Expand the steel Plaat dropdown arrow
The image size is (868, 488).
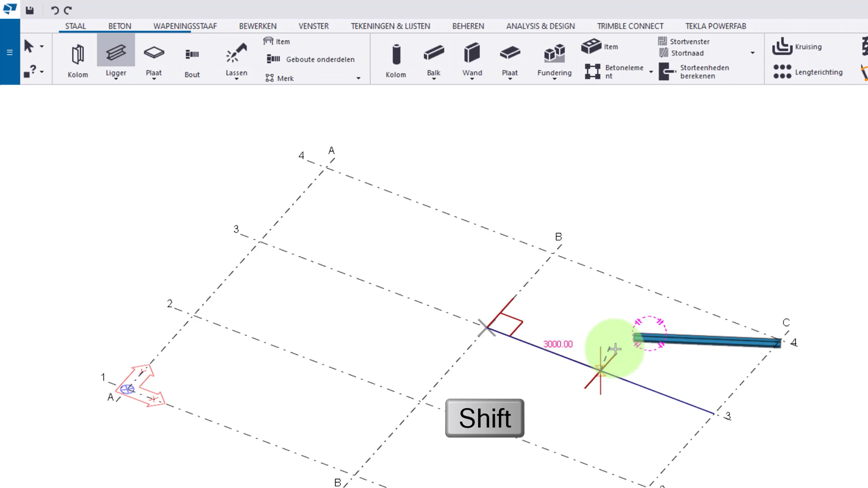154,79
